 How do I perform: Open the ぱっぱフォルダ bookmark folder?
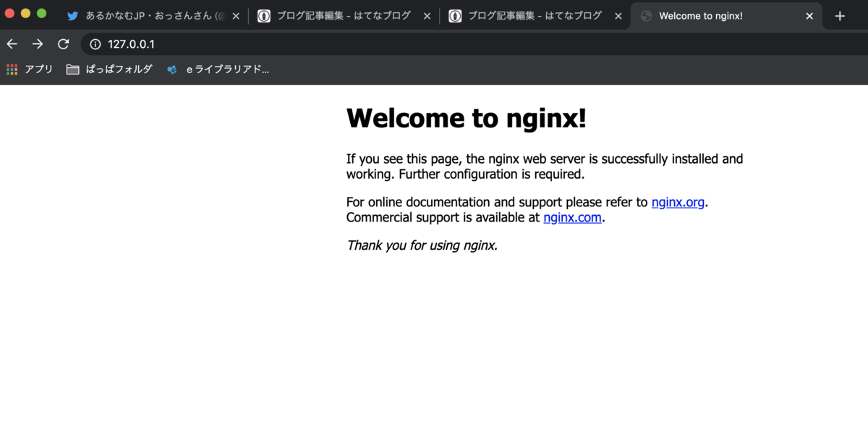coord(109,69)
